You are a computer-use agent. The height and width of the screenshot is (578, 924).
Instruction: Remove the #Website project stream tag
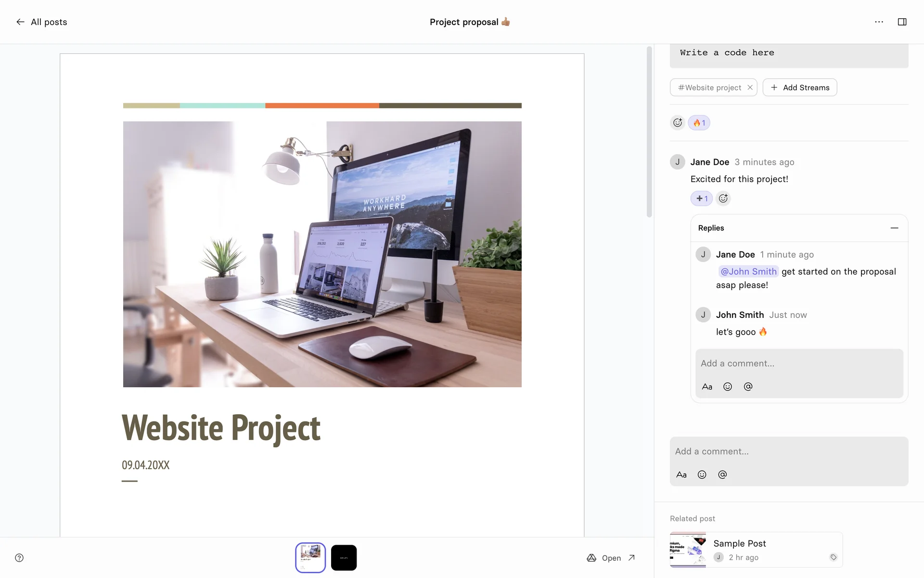coord(750,88)
